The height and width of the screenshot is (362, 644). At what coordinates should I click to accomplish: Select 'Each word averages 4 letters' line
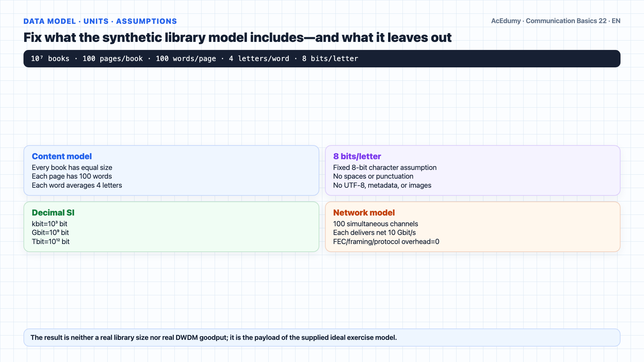(77, 185)
